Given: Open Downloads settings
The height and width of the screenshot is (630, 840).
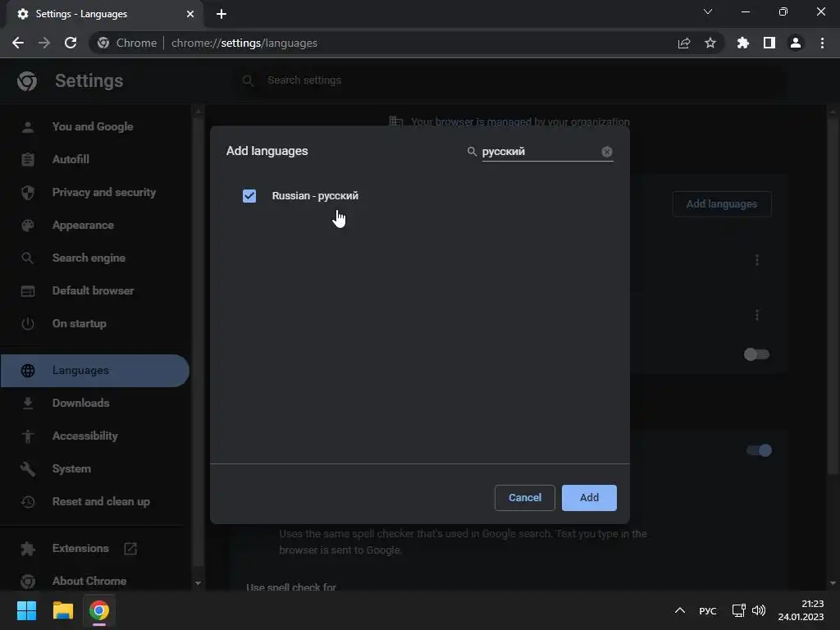Looking at the screenshot, I should (x=81, y=404).
